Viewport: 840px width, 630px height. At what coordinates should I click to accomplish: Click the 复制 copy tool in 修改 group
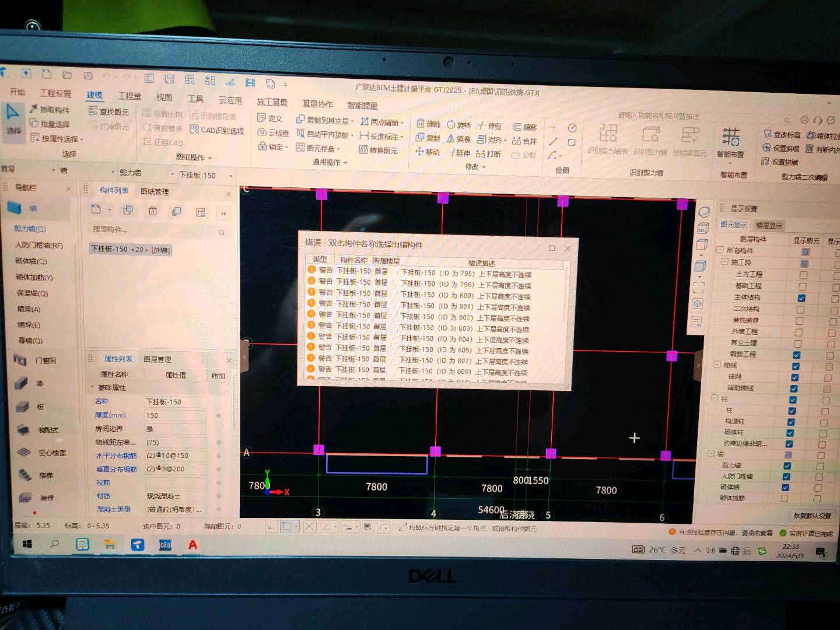[428, 138]
